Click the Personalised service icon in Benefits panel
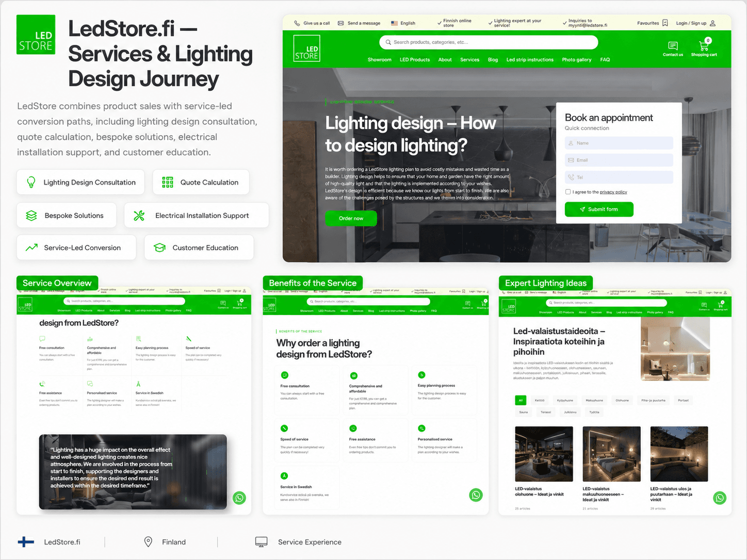747x560 pixels. click(x=421, y=428)
